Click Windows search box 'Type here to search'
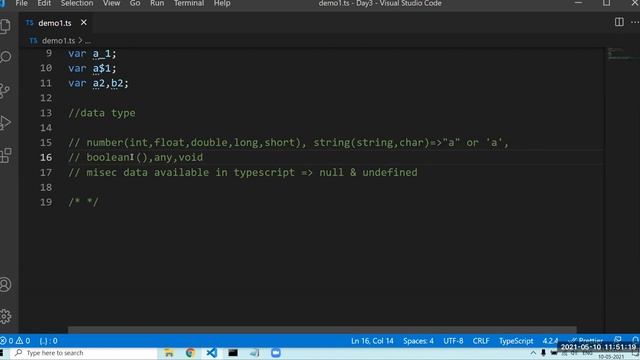The width and height of the screenshot is (640, 360). pyautogui.click(x=84, y=353)
